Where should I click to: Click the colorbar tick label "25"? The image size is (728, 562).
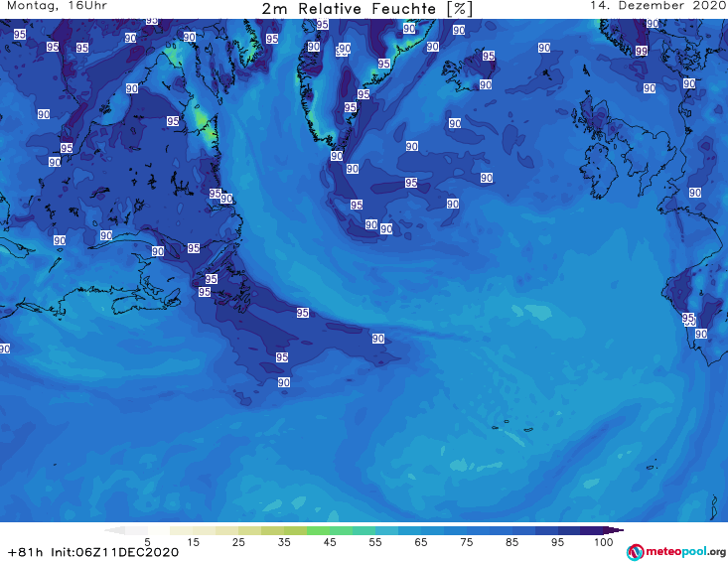pyautogui.click(x=238, y=542)
